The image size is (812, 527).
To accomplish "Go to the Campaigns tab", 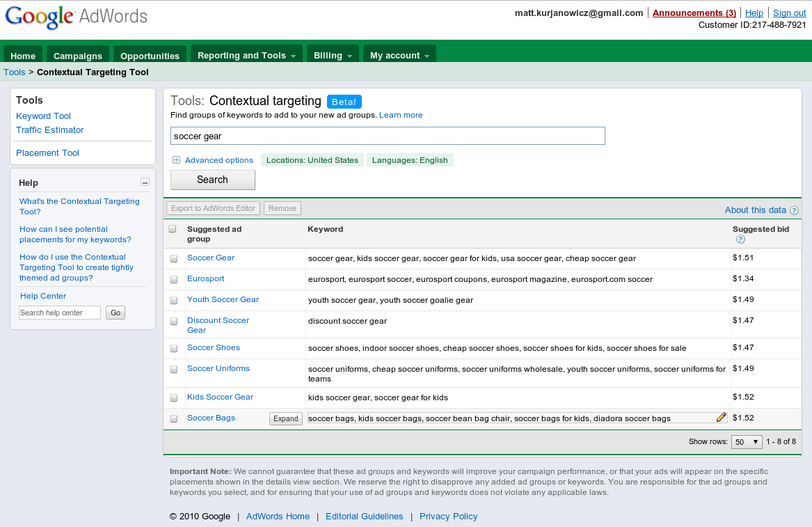I will tap(78, 56).
